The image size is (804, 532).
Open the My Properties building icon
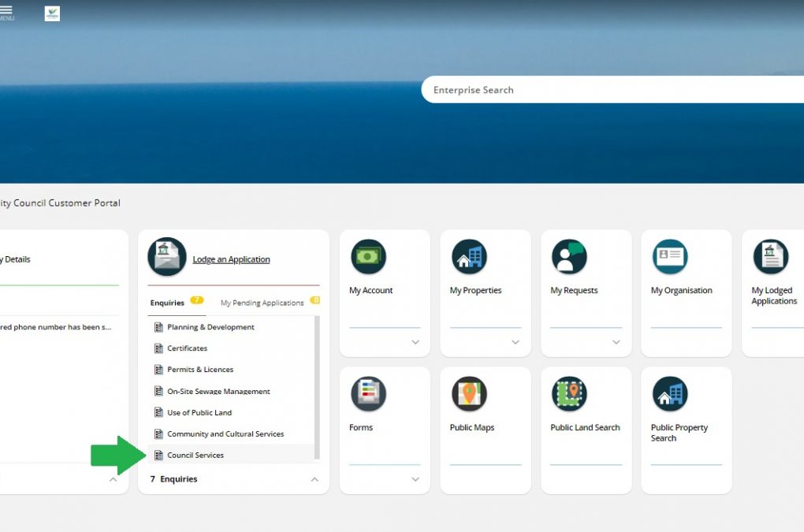pyautogui.click(x=469, y=257)
